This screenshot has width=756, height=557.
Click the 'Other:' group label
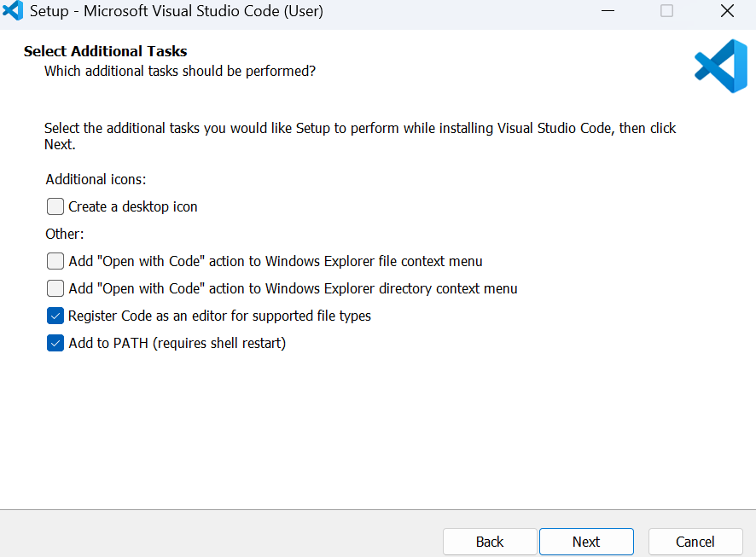pos(65,234)
